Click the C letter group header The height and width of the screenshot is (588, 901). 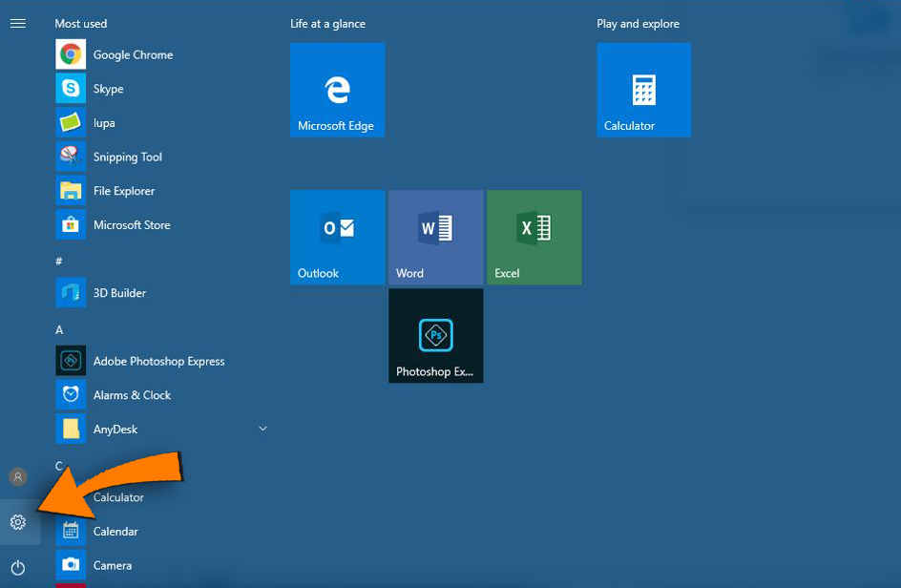coord(58,466)
